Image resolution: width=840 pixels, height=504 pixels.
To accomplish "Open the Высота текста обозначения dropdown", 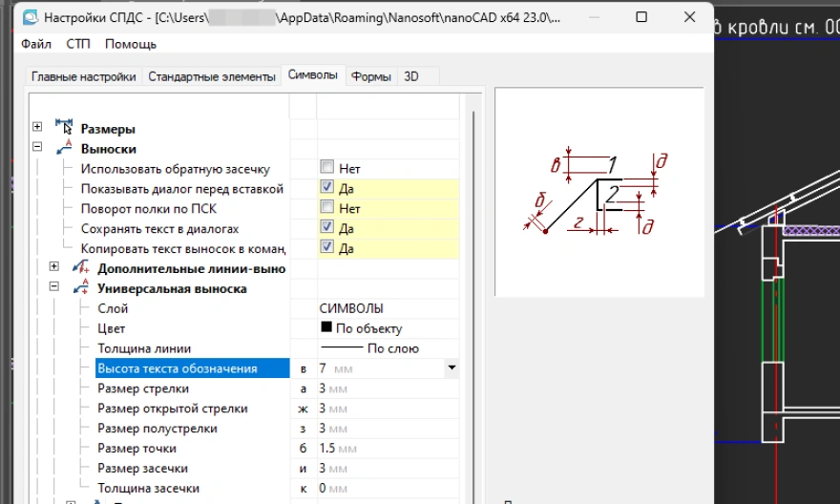I will pyautogui.click(x=451, y=367).
